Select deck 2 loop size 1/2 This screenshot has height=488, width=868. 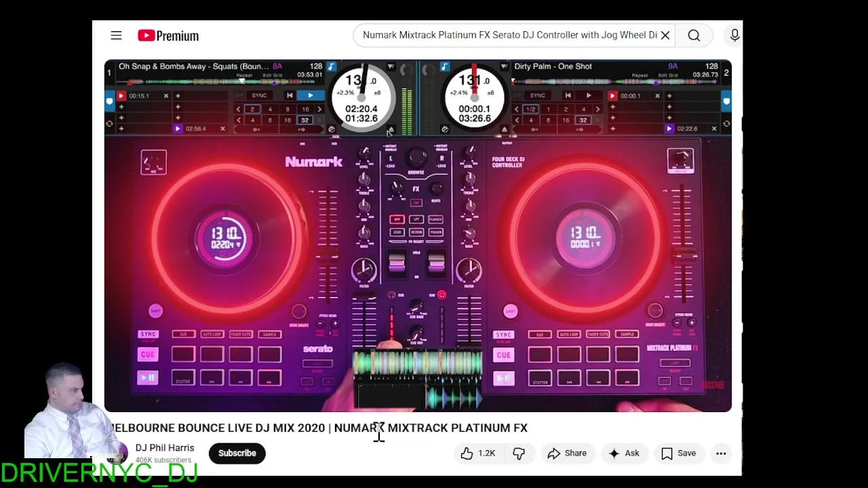pyautogui.click(x=531, y=109)
